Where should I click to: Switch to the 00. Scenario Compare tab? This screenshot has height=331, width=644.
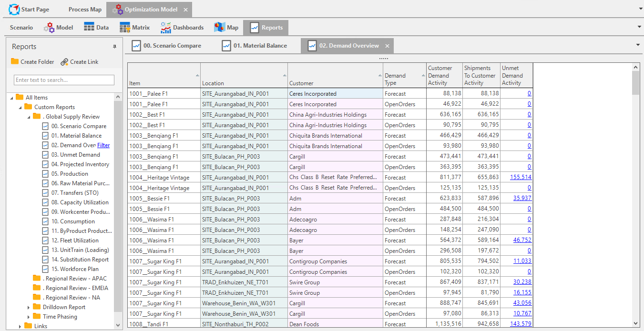(167, 46)
